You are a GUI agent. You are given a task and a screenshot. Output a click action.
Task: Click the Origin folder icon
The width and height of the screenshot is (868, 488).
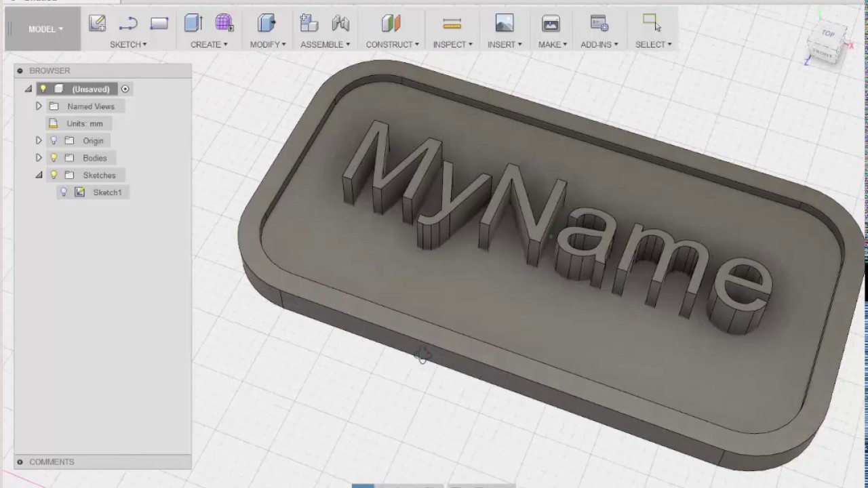click(69, 141)
